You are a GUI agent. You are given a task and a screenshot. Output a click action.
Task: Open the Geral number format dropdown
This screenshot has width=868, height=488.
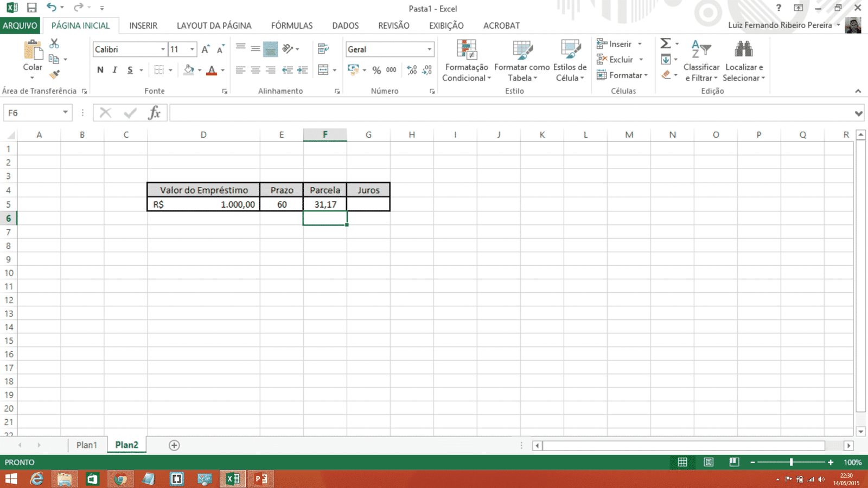[429, 49]
